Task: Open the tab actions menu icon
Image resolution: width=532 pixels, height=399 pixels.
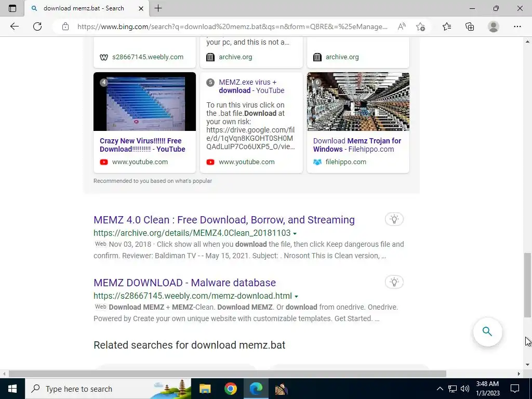Action: point(12,8)
